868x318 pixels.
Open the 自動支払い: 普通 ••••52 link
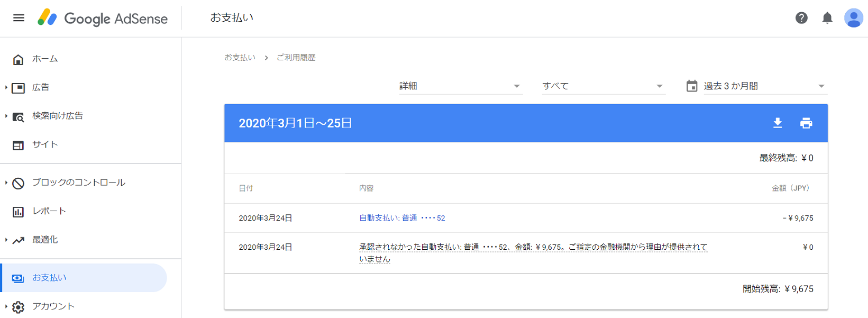[401, 218]
